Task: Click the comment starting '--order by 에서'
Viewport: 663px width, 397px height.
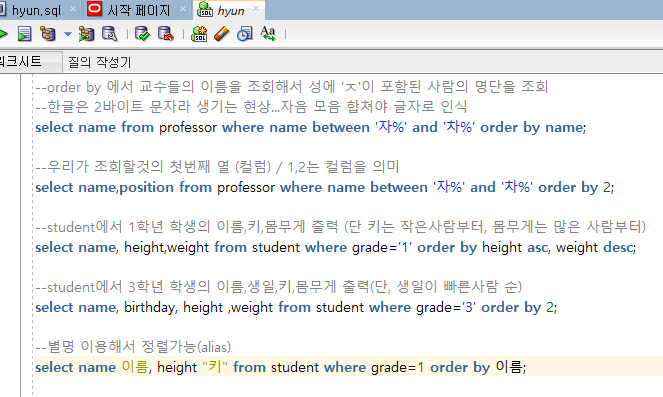Action: [292, 87]
